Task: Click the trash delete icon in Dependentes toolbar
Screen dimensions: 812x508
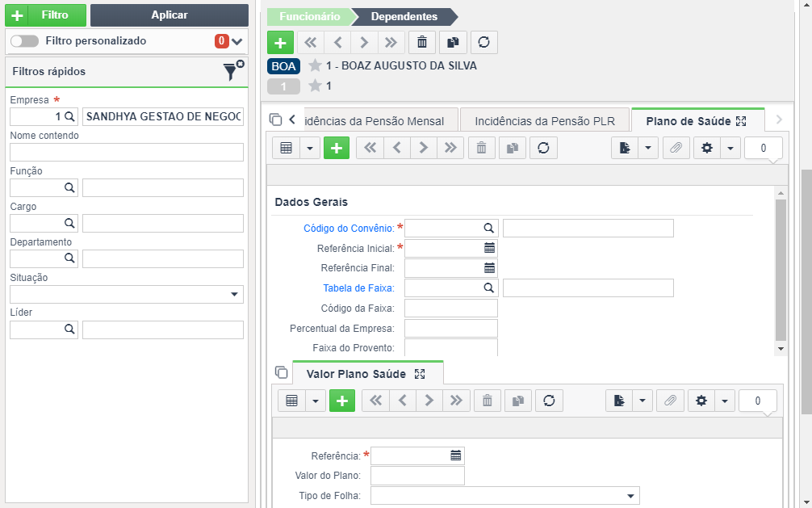Action: [x=421, y=43]
